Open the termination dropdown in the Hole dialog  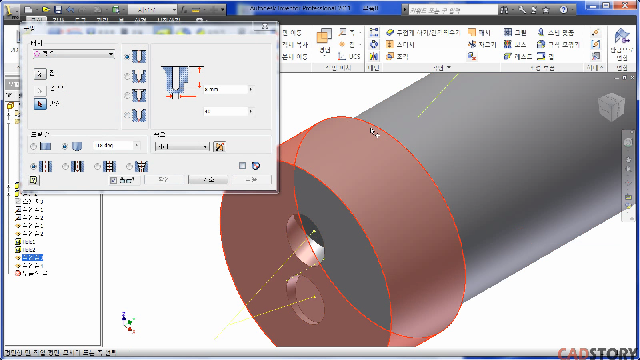(182, 147)
